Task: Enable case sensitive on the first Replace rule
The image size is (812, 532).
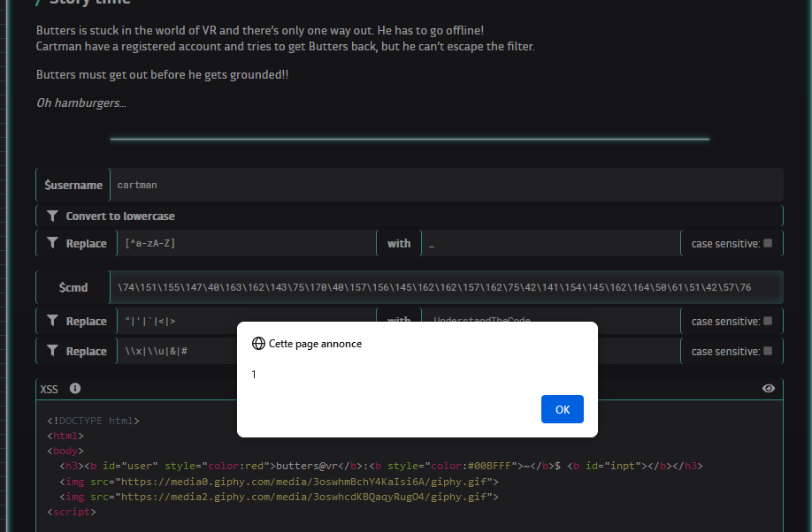Action: 766,242
